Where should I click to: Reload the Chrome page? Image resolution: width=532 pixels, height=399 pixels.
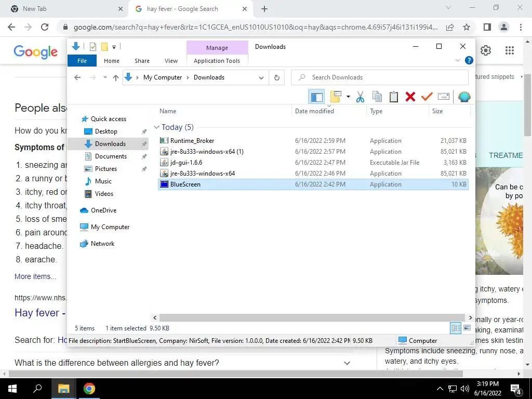(x=45, y=27)
